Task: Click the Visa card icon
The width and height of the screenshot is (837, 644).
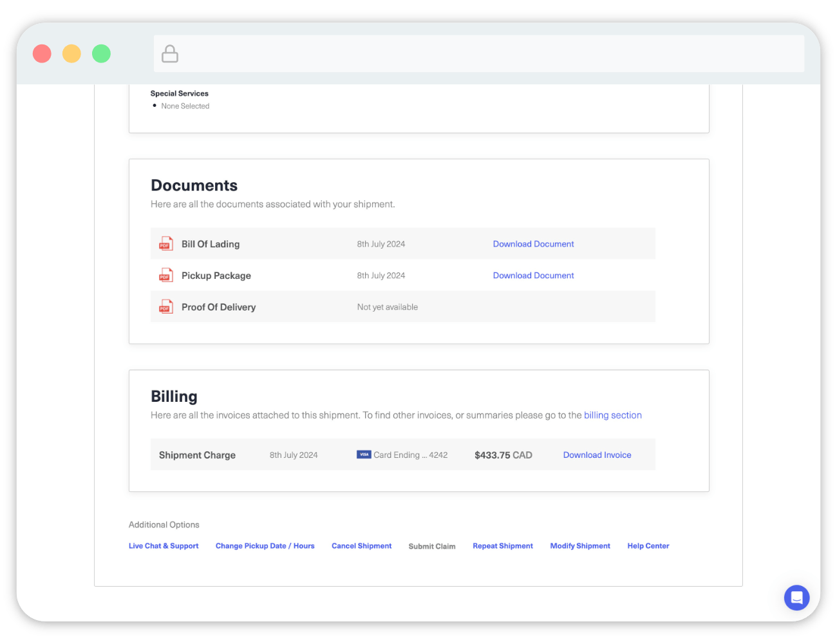Action: pos(364,455)
